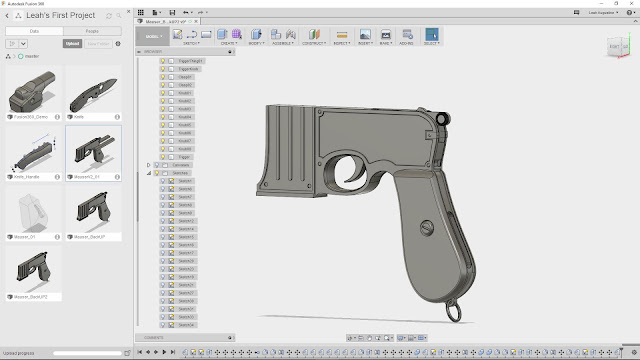This screenshot has width=640, height=360.
Task: Click the Inspect measure icon
Action: 342,35
